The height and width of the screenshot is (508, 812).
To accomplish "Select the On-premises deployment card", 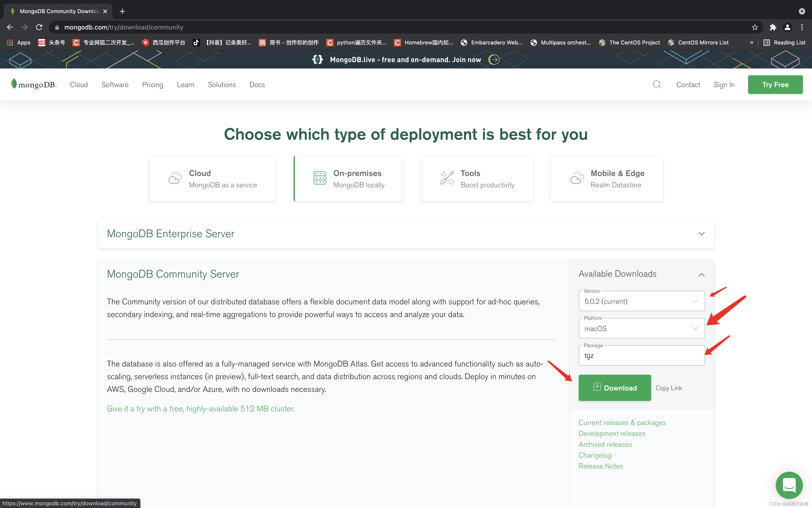I will (x=348, y=179).
